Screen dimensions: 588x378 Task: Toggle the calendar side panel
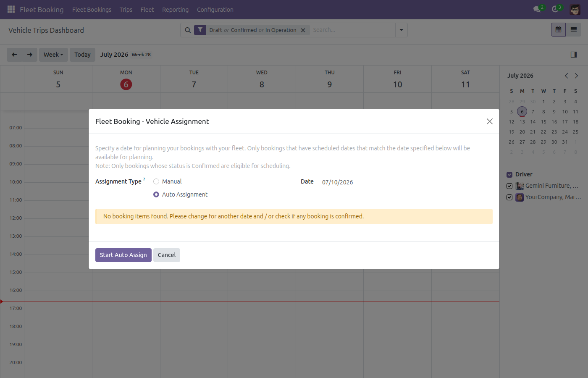(x=574, y=55)
